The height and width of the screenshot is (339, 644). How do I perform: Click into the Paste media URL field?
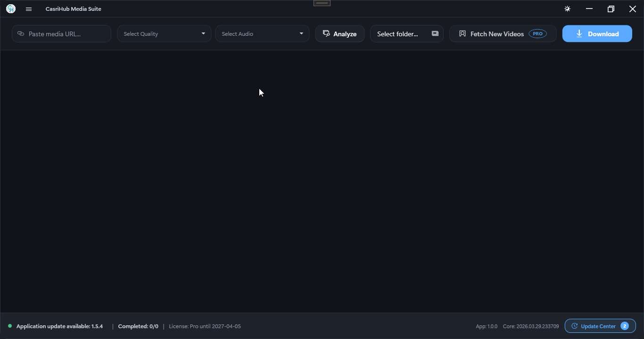click(x=62, y=34)
